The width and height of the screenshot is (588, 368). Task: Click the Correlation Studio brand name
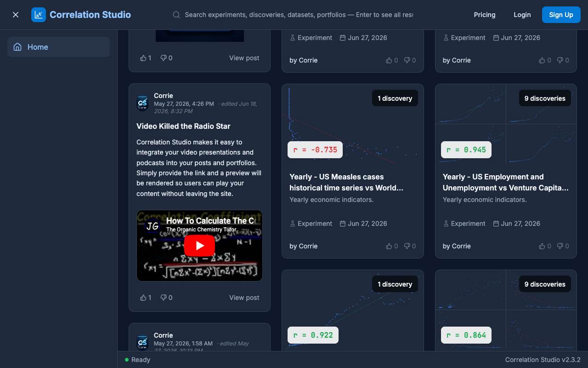click(x=90, y=15)
